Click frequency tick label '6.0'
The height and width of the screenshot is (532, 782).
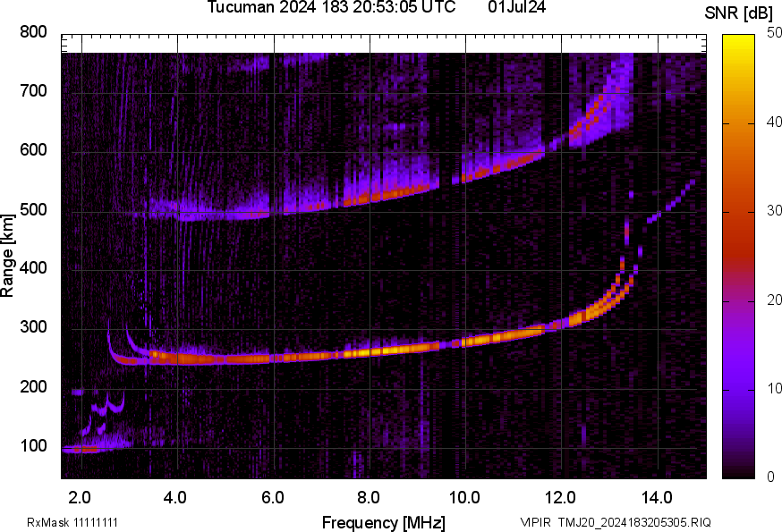[x=273, y=497]
